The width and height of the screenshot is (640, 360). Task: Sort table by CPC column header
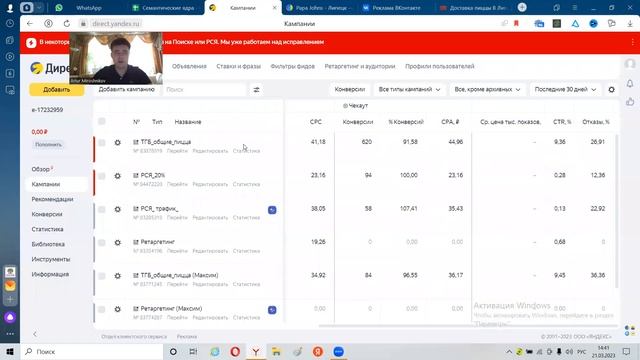point(316,122)
